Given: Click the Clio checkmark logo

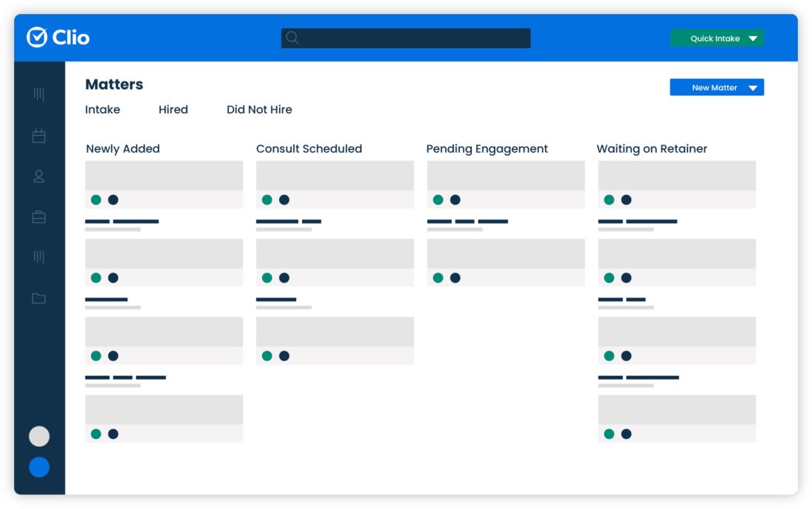Looking at the screenshot, I should [37, 37].
